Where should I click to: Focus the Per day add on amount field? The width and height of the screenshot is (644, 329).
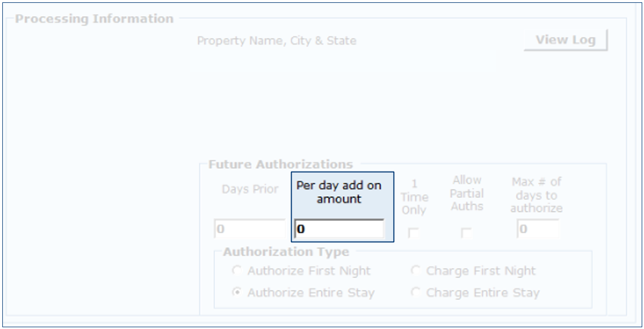[339, 229]
